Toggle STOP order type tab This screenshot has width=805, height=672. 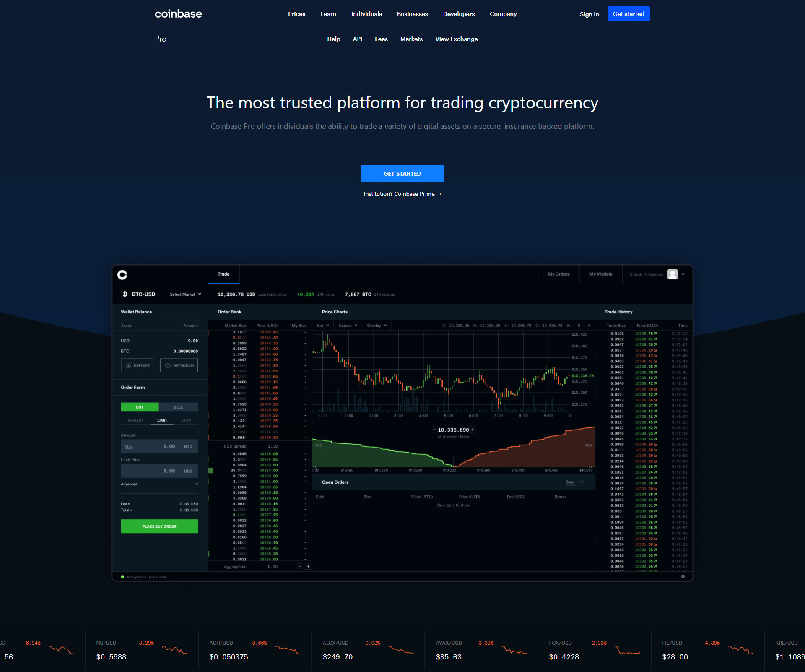187,419
